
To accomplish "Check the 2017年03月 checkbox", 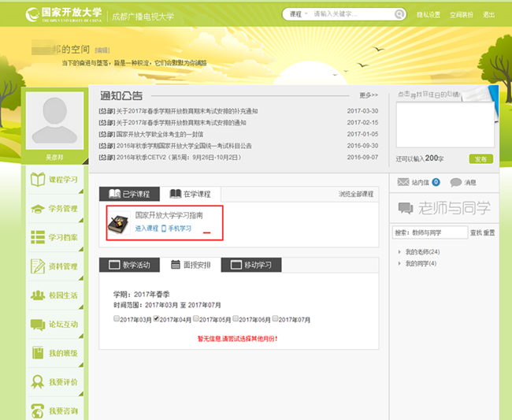I will pos(117,318).
